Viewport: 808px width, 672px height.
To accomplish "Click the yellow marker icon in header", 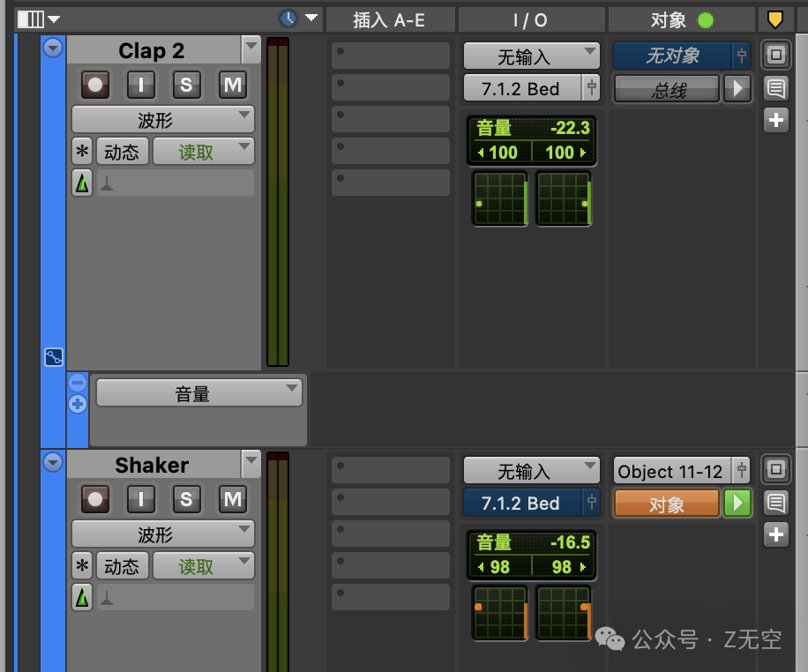I will point(775,19).
